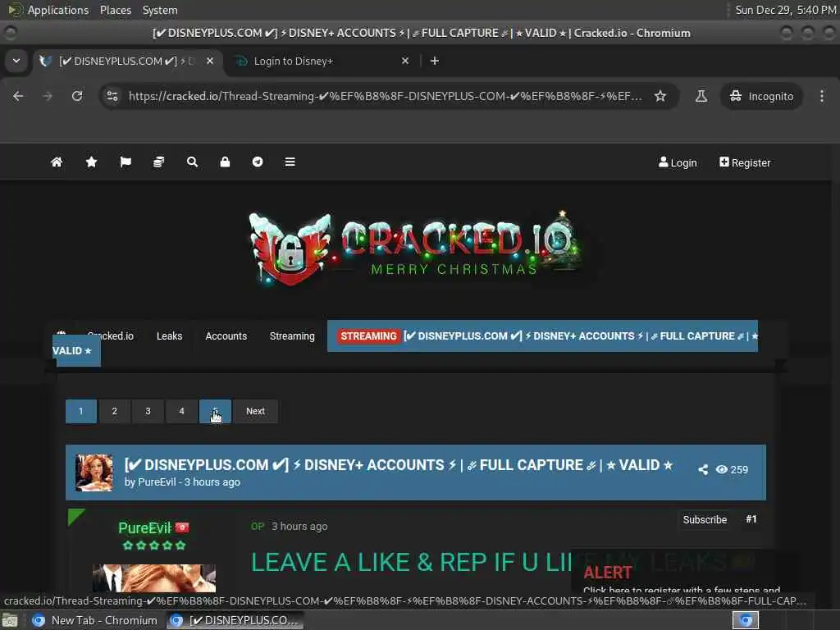
Task: Close the DISNEYPLUS.COM browser tab
Action: [x=210, y=61]
